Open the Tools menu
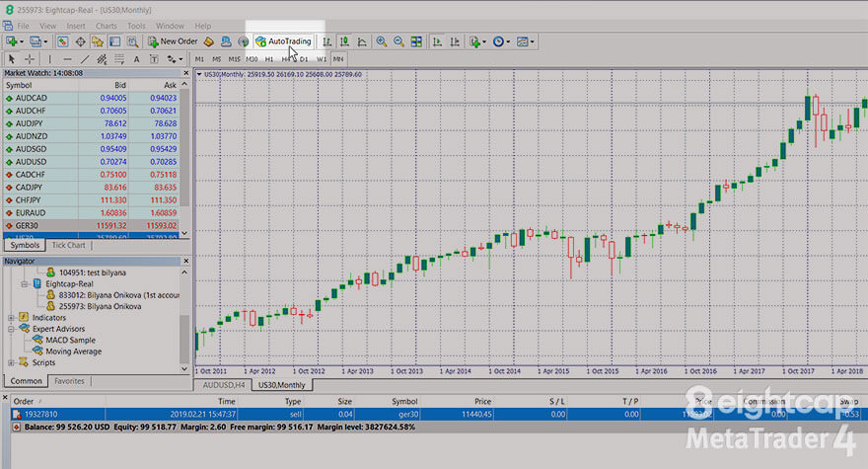868x469 pixels. [136, 26]
